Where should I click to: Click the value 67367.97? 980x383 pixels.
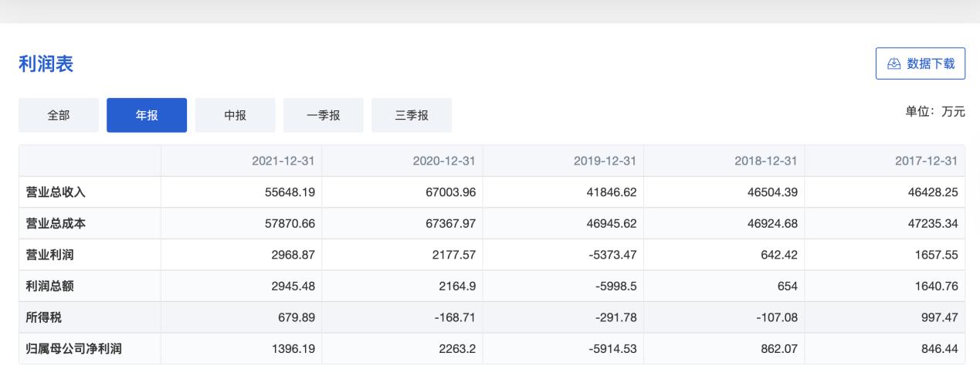[x=449, y=224]
